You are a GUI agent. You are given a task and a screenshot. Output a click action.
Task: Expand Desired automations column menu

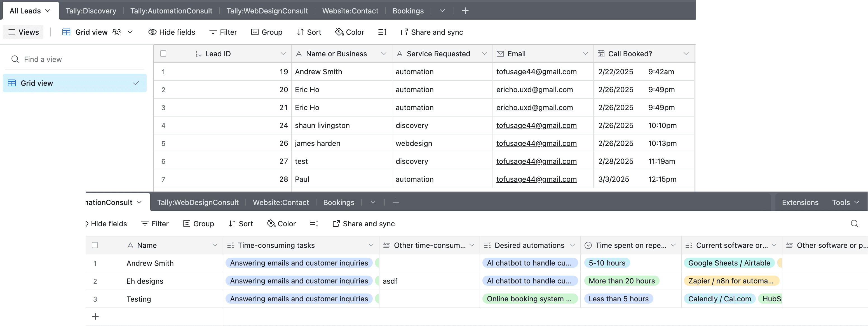(573, 245)
